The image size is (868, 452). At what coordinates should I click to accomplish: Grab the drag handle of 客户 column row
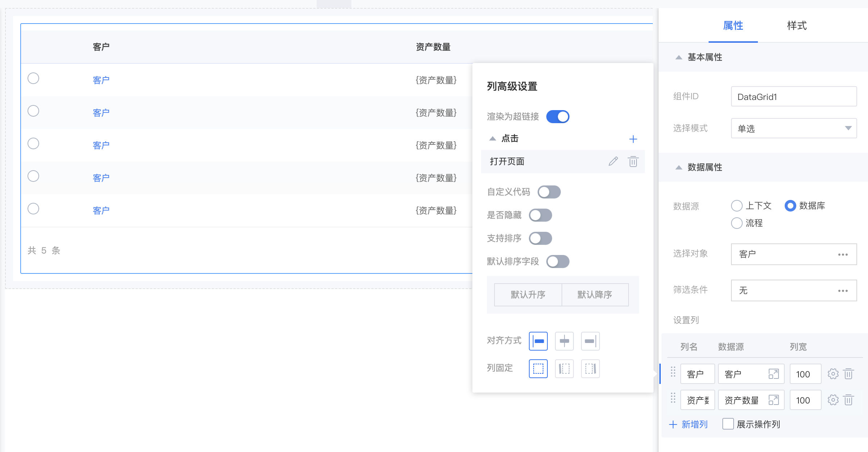click(673, 372)
